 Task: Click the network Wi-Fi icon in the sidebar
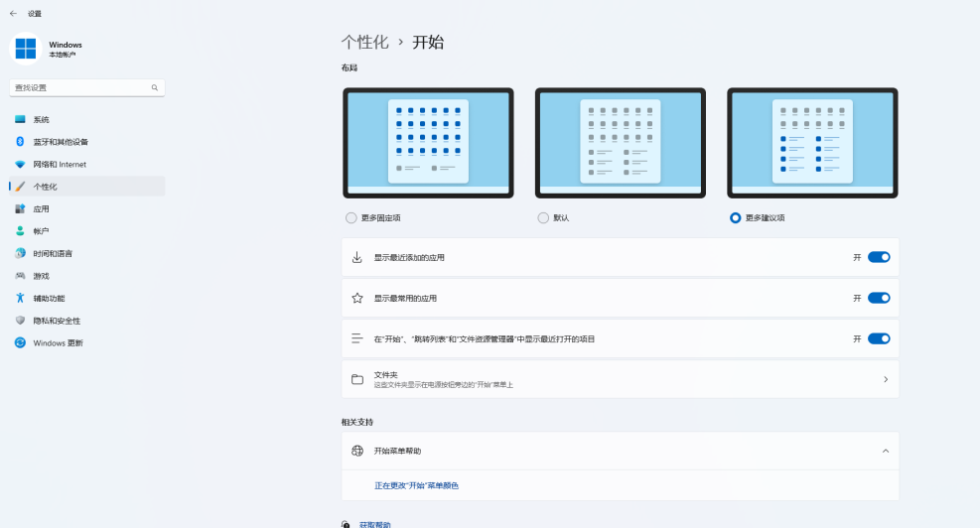20,165
